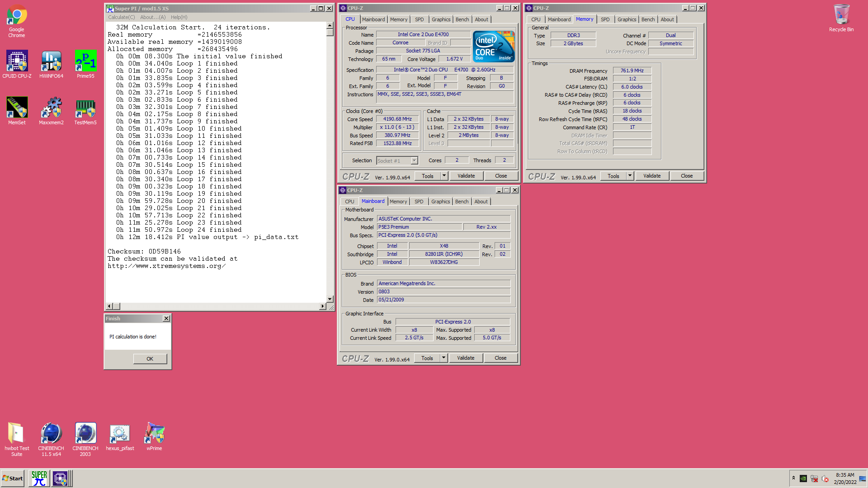
Task: Select Mainboard tab in CPU tab window
Action: [x=373, y=19]
